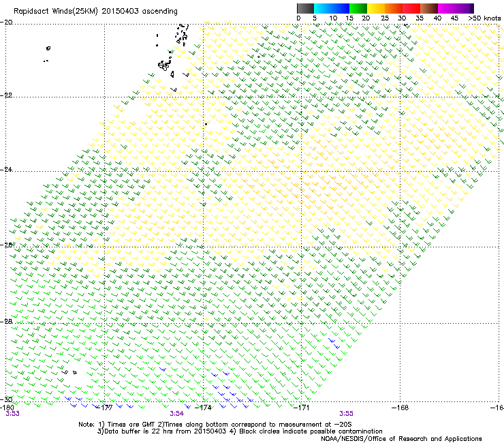Click the chart title 'Rapidsact Winds(25KM) 20150403 ascending'
Image resolution: width=504 pixels, height=443 pixels.
95,12
